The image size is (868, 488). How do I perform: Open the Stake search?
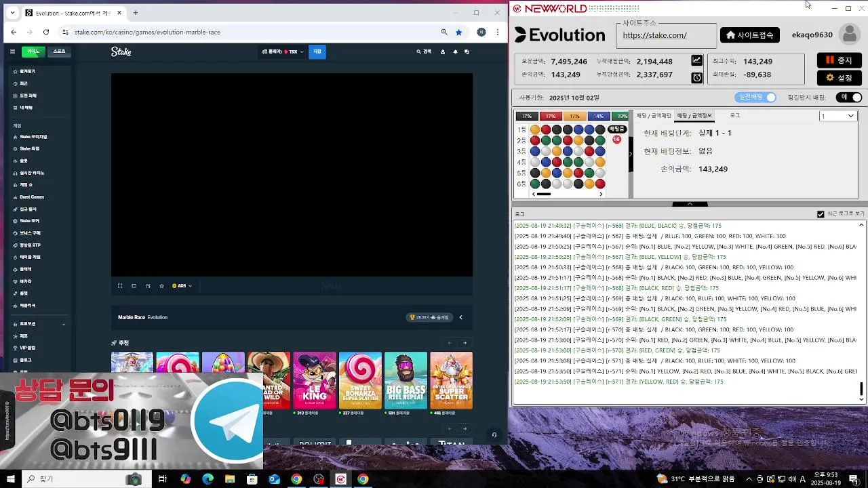click(424, 52)
